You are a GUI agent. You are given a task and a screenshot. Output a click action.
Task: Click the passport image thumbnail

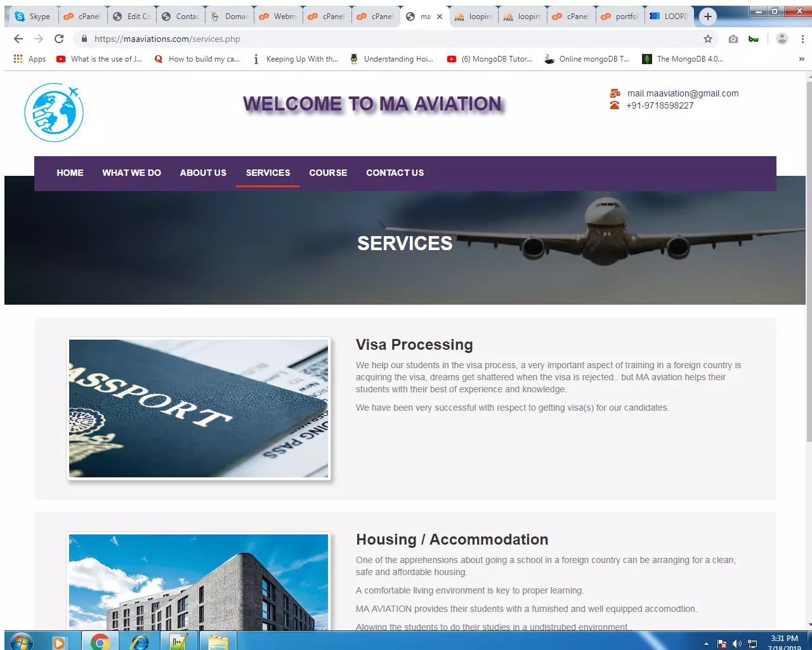(x=199, y=408)
